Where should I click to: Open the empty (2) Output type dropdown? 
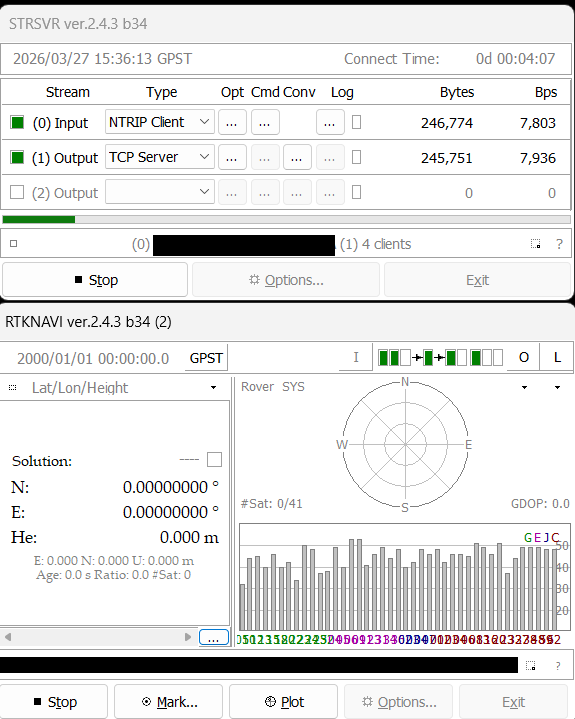click(x=160, y=192)
